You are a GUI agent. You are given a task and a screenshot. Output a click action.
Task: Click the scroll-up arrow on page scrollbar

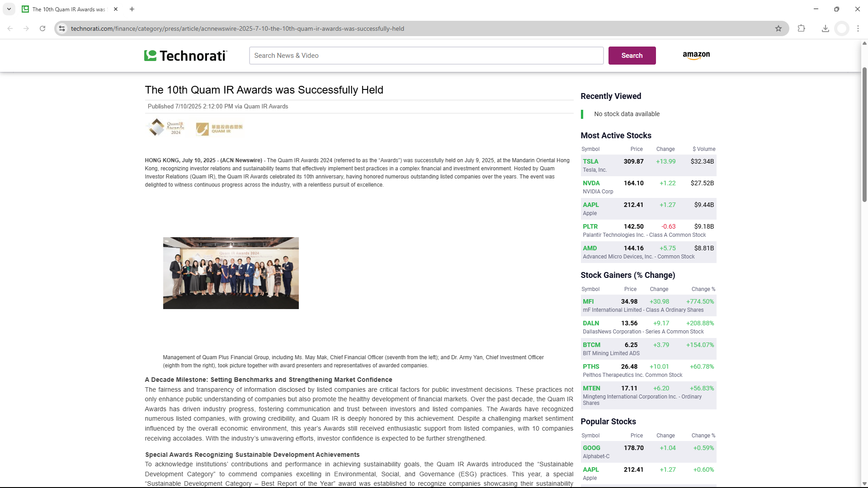point(864,43)
